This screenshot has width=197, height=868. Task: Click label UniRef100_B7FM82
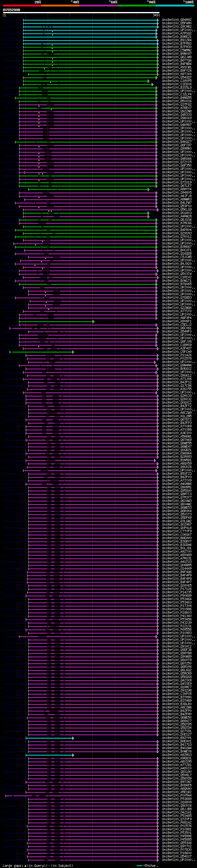[177, 43]
